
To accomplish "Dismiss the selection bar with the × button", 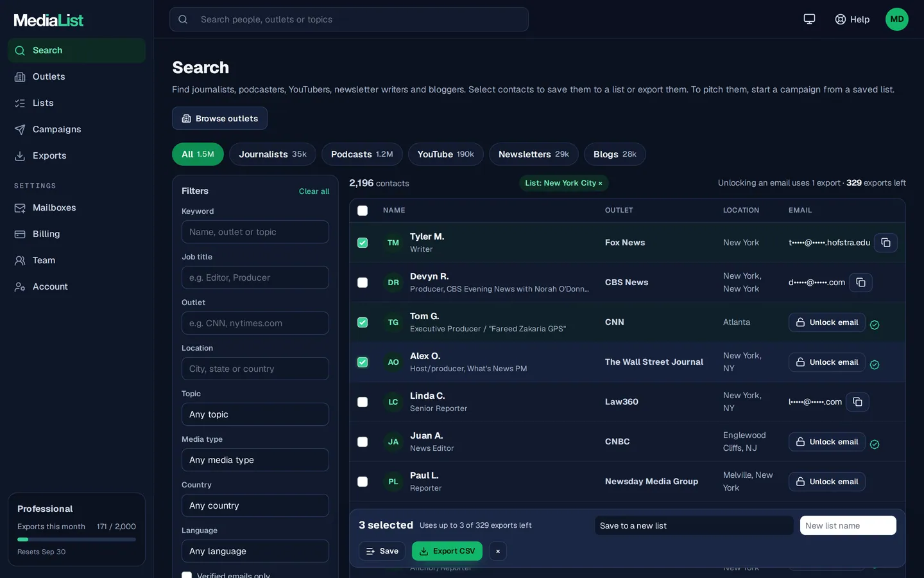I will [x=498, y=551].
